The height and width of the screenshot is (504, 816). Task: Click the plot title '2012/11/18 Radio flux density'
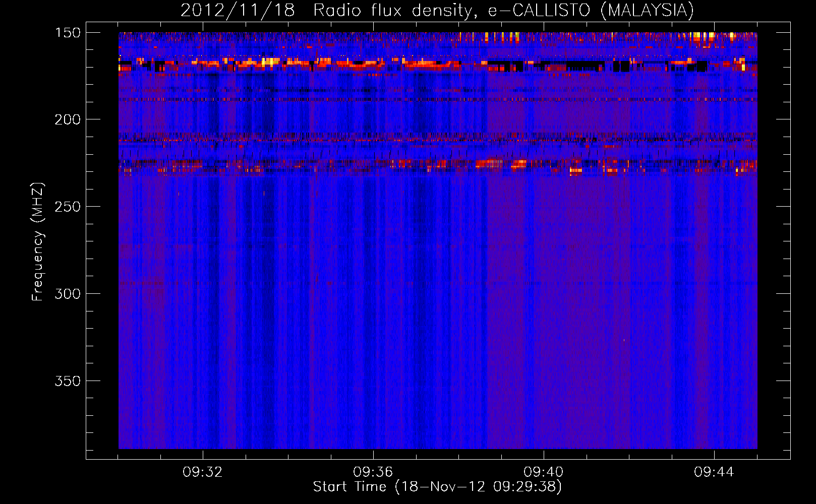pos(437,11)
